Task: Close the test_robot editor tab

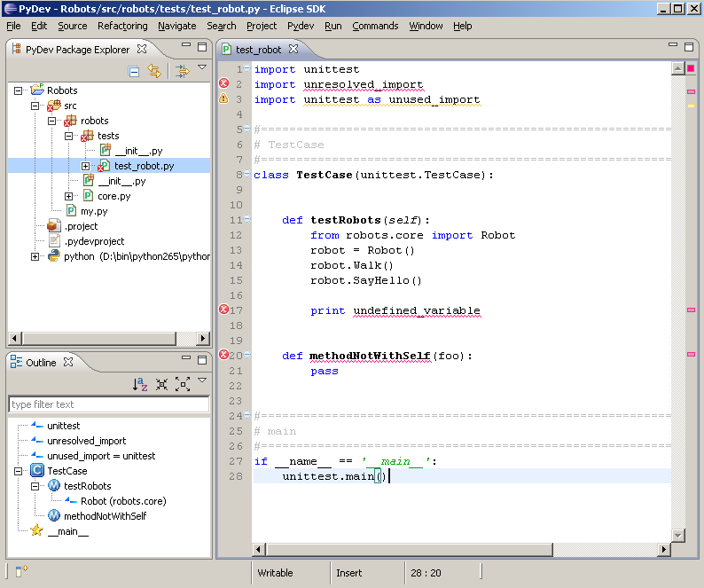Action: 293,49
